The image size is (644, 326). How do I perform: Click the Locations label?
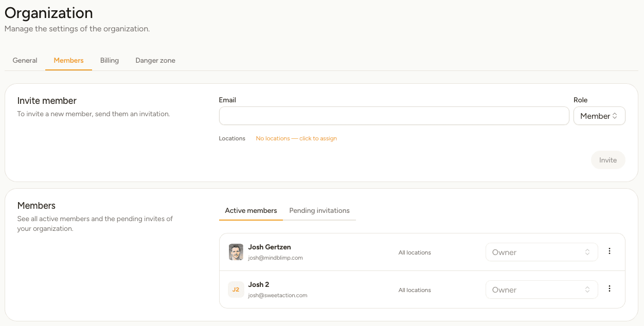pyautogui.click(x=232, y=138)
